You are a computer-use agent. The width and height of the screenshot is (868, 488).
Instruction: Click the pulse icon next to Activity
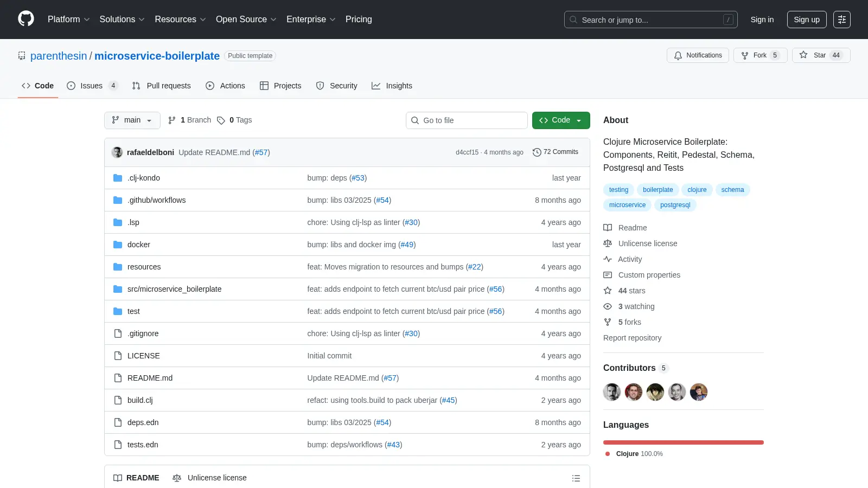608,259
